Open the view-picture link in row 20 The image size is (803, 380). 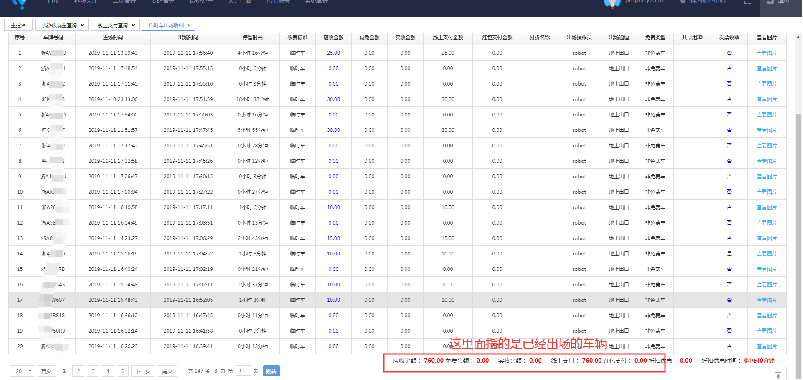pyautogui.click(x=766, y=346)
